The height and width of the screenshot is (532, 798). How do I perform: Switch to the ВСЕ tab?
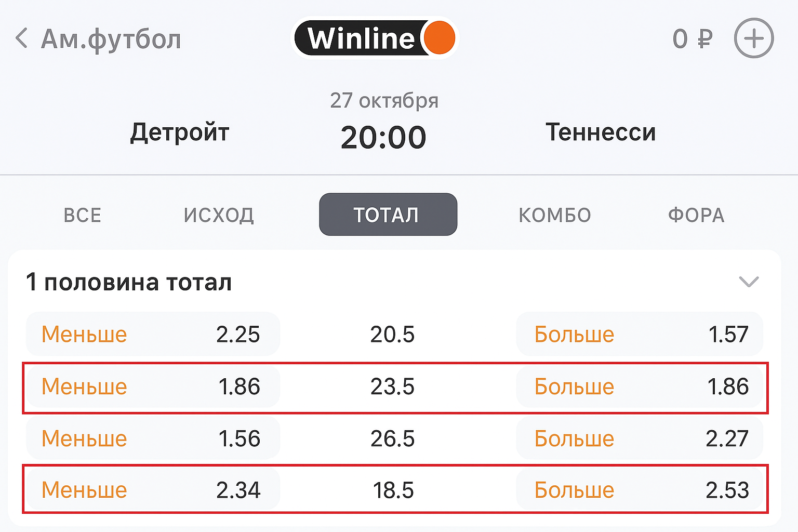tap(82, 215)
